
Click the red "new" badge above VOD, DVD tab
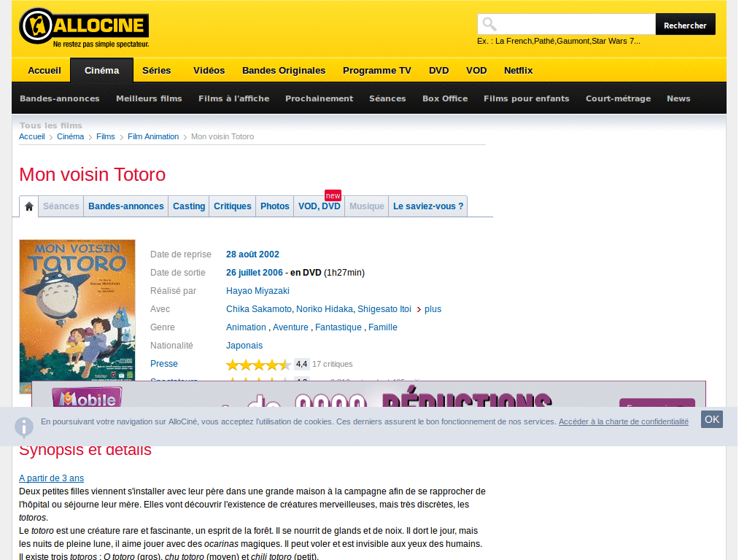click(x=333, y=195)
